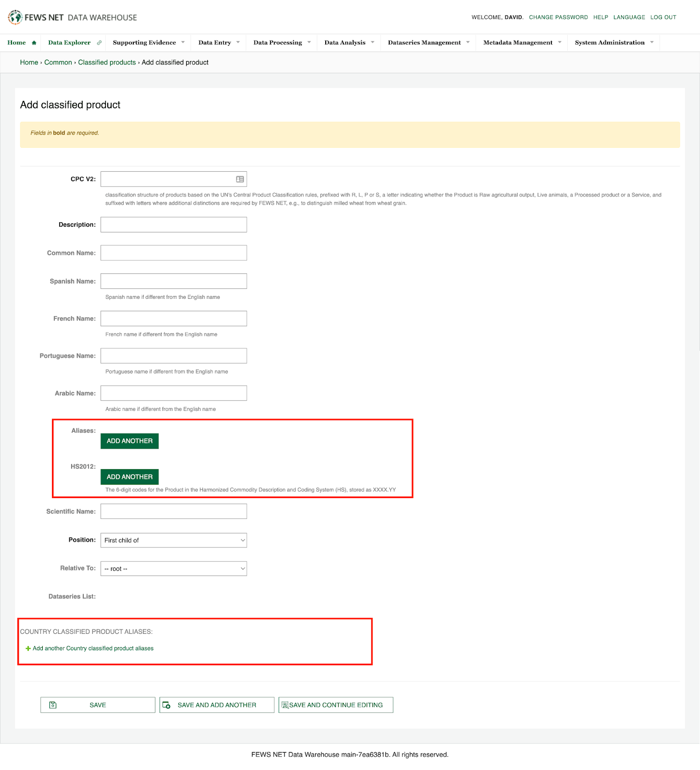
Task: Open the Data Analysis menu
Action: point(348,43)
